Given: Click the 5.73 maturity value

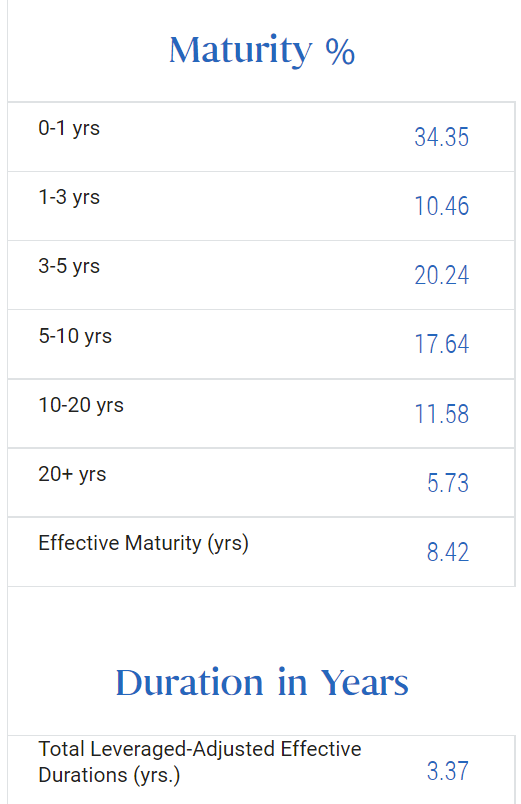Looking at the screenshot, I should point(448,483).
